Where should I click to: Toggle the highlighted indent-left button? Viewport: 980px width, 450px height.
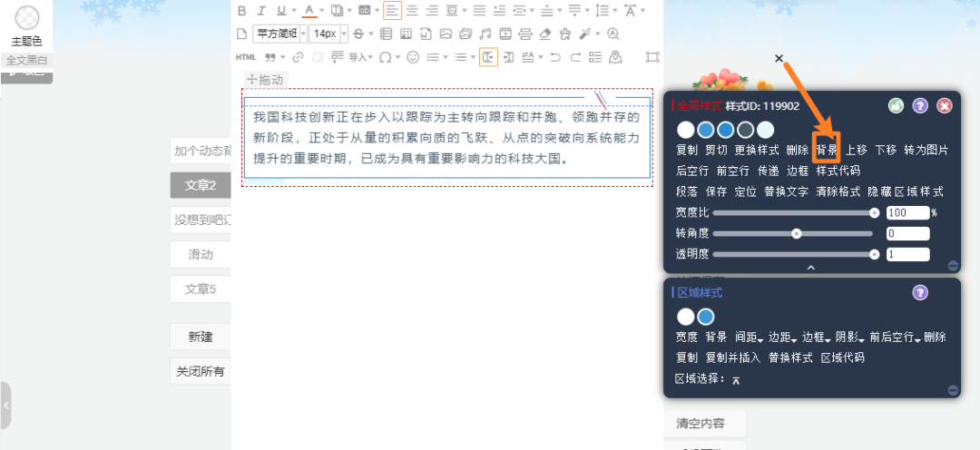pyautogui.click(x=488, y=57)
